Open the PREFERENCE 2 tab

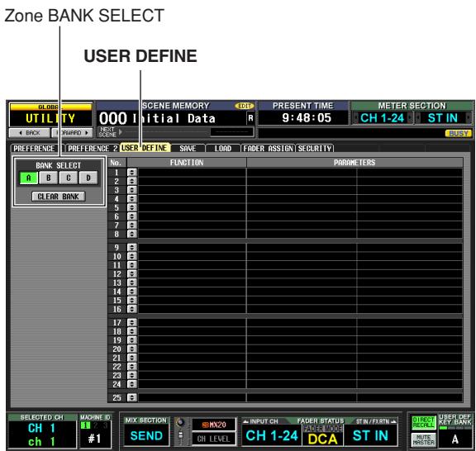pyautogui.click(x=93, y=149)
